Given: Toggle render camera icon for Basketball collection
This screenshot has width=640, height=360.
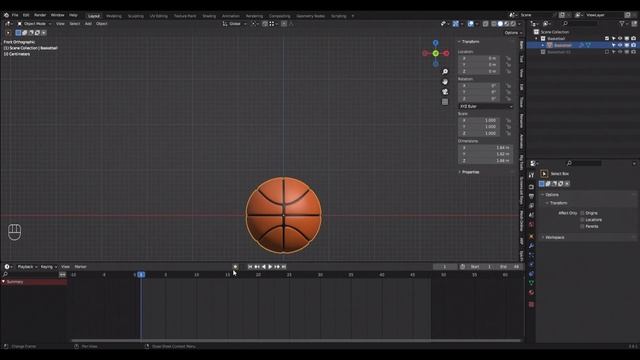Looking at the screenshot, I should tap(633, 38).
